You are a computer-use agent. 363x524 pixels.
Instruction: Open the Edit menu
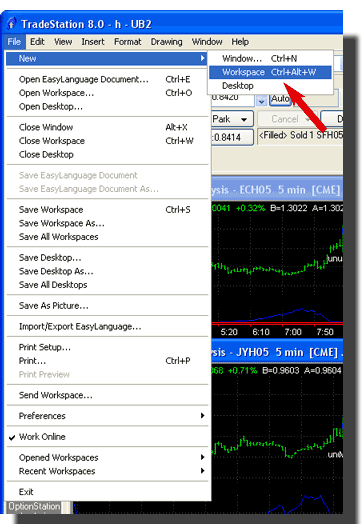pos(37,42)
